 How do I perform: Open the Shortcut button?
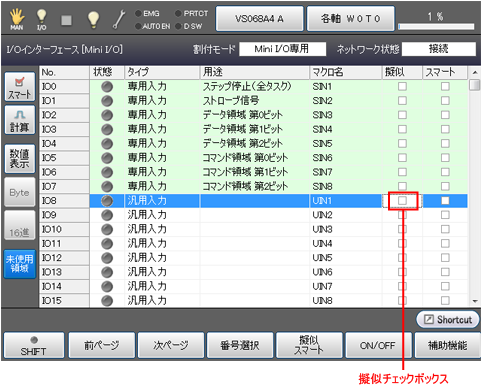click(x=448, y=320)
